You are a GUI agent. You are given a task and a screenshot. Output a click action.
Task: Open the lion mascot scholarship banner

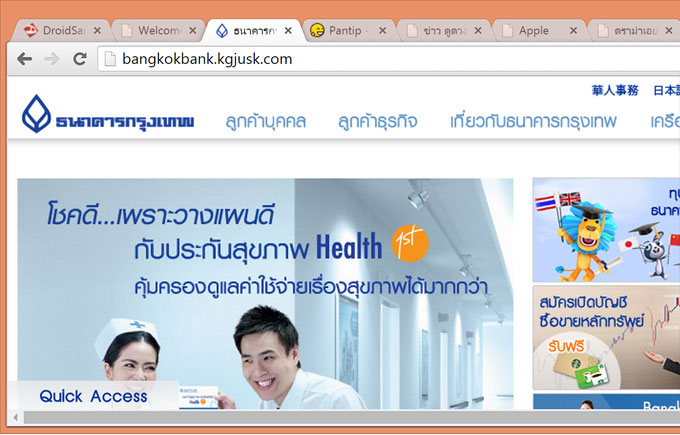605,230
